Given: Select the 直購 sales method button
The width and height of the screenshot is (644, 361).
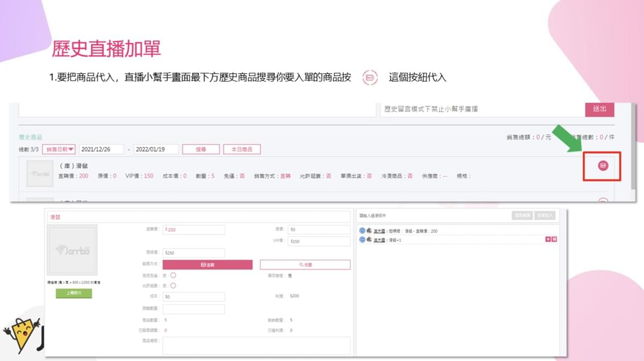Looking at the screenshot, I should [207, 264].
